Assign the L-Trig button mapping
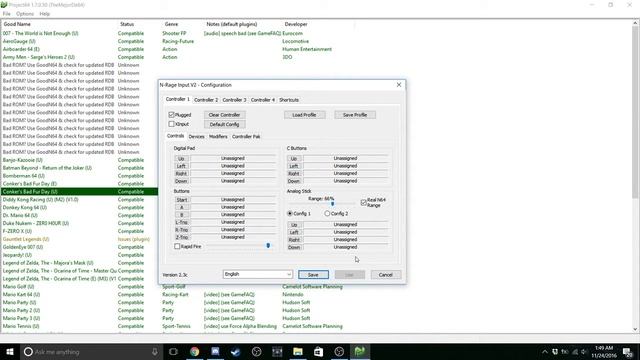 (182, 222)
